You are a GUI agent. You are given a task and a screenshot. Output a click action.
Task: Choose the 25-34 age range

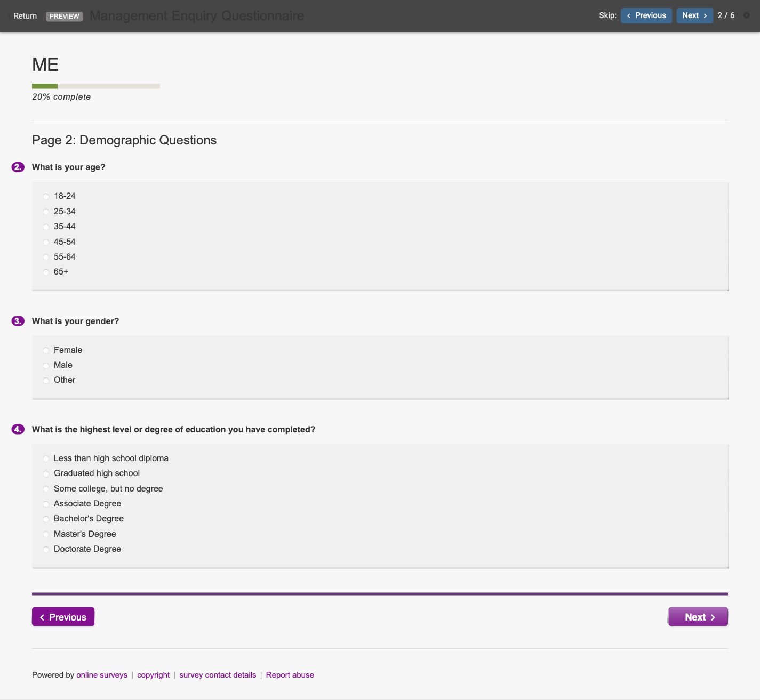(x=46, y=212)
